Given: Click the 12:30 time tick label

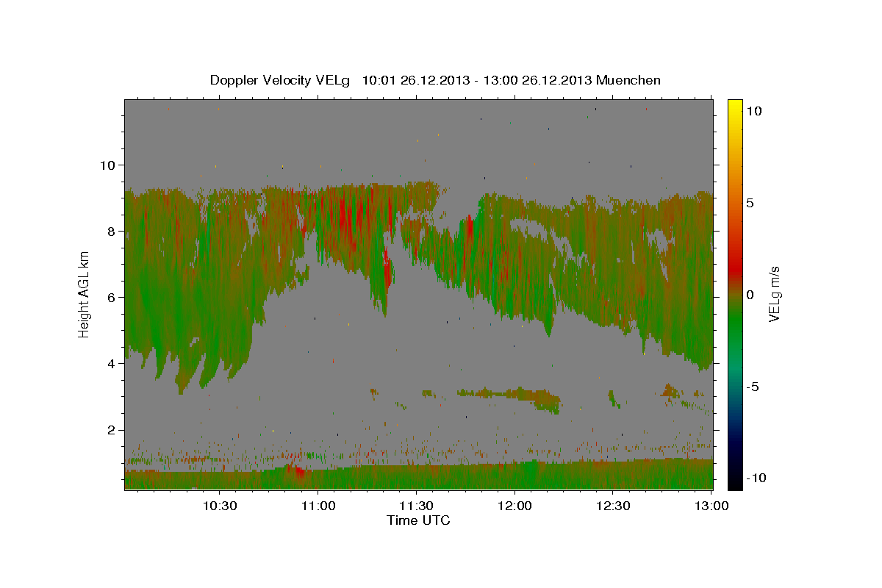Looking at the screenshot, I should [x=613, y=506].
